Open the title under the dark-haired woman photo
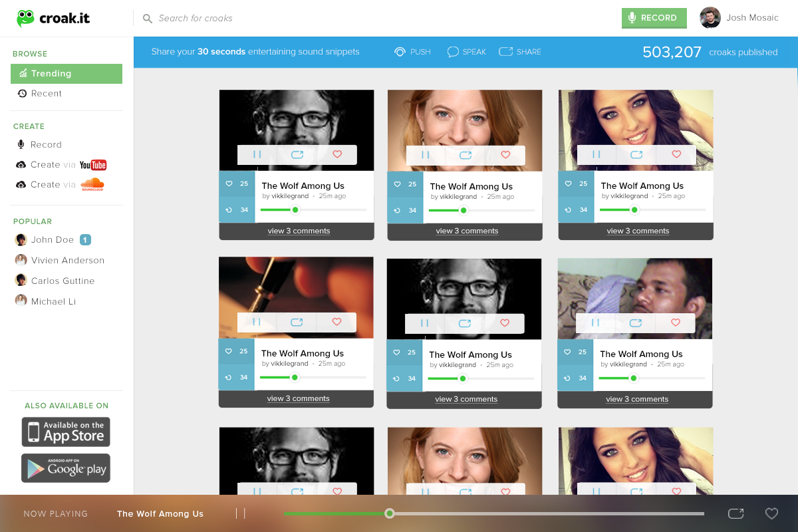Image resolution: width=798 pixels, height=532 pixels. [642, 186]
